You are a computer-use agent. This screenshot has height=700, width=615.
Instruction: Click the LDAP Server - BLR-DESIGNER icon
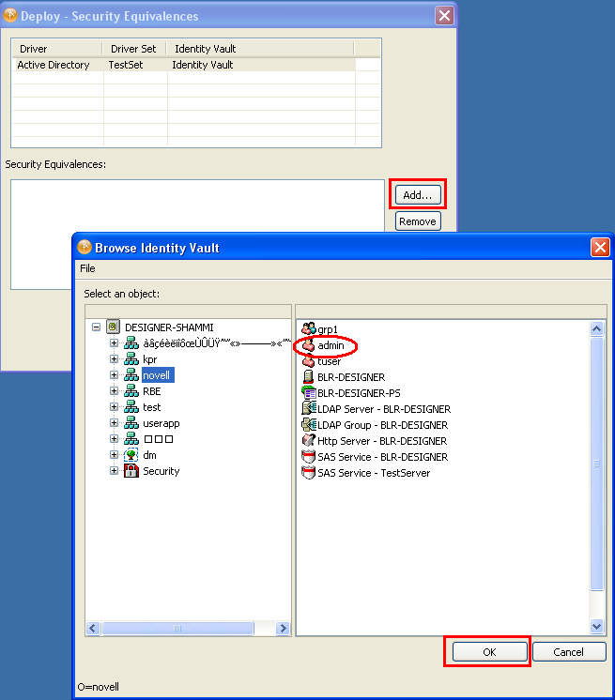pyautogui.click(x=309, y=408)
